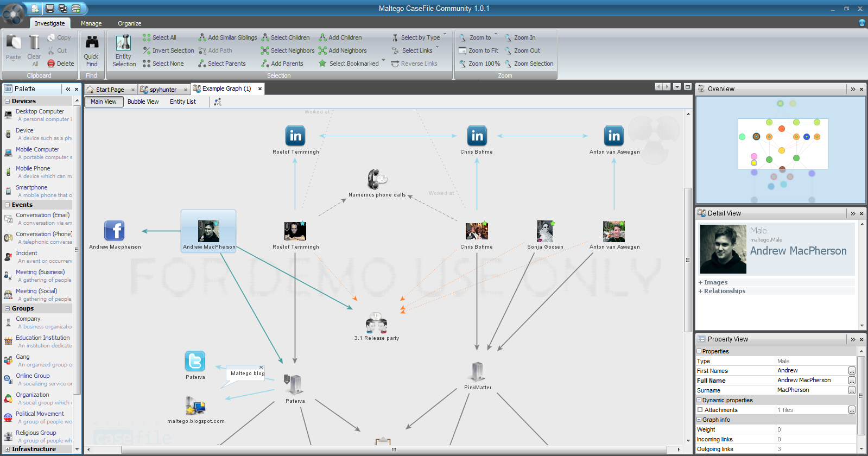Click Zoom In magnifier

pyautogui.click(x=508, y=37)
